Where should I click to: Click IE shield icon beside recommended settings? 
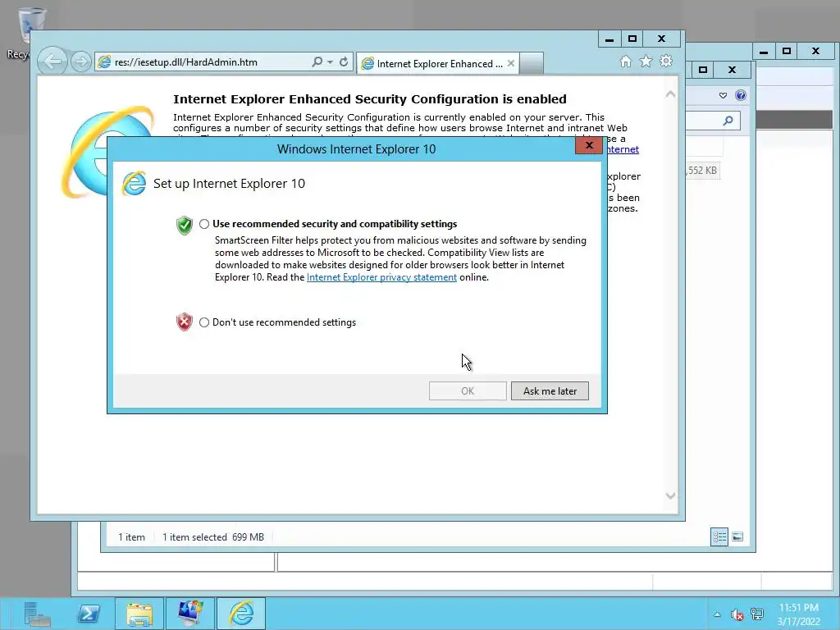pyautogui.click(x=185, y=226)
